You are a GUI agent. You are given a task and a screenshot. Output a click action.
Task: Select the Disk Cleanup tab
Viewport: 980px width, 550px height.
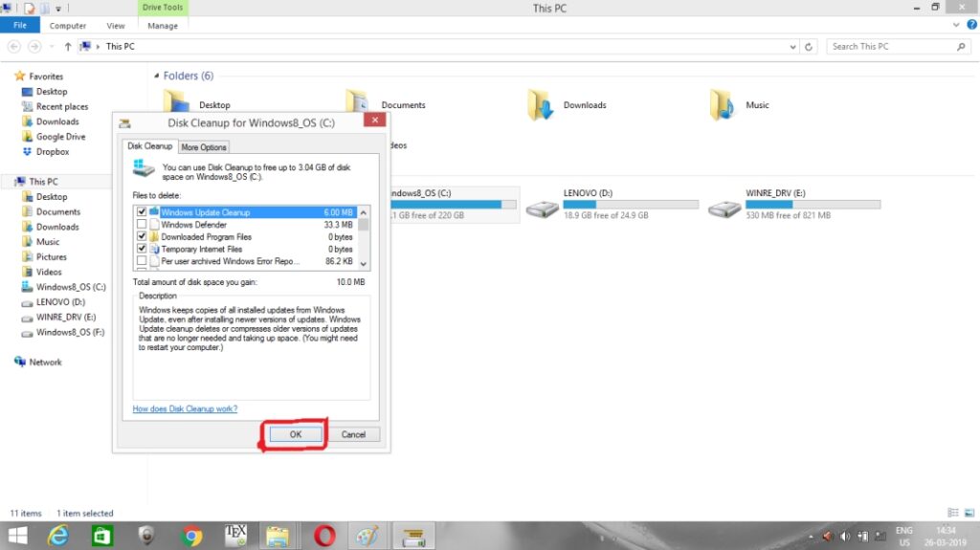(x=149, y=146)
